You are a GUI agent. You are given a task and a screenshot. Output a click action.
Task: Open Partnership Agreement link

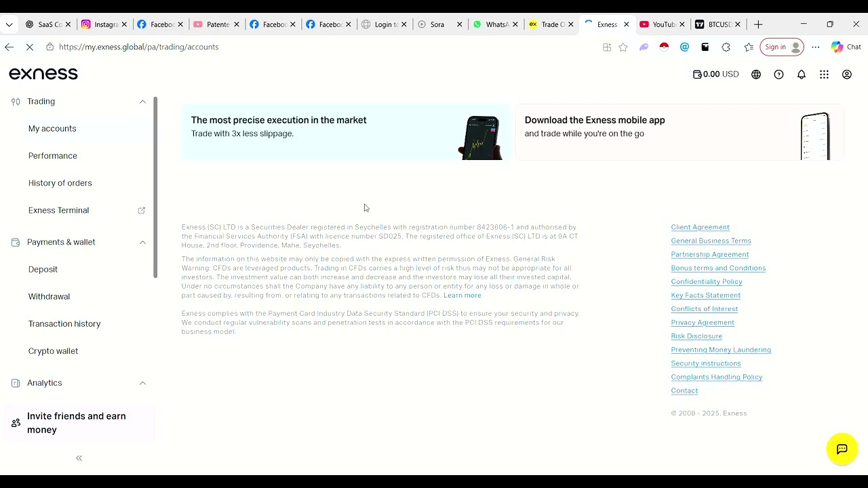point(709,254)
